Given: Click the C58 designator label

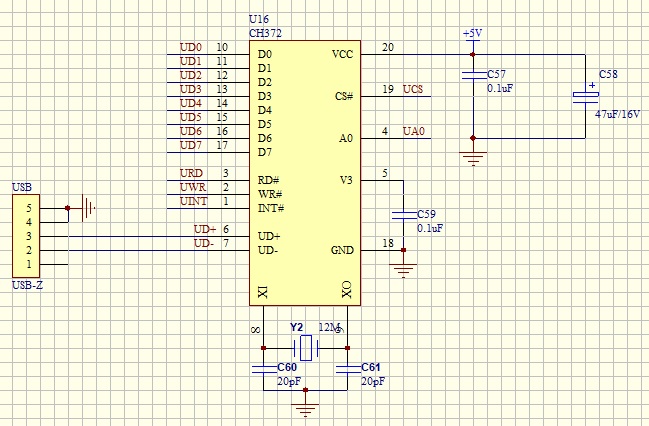Looking at the screenshot, I should pyautogui.click(x=608, y=74).
